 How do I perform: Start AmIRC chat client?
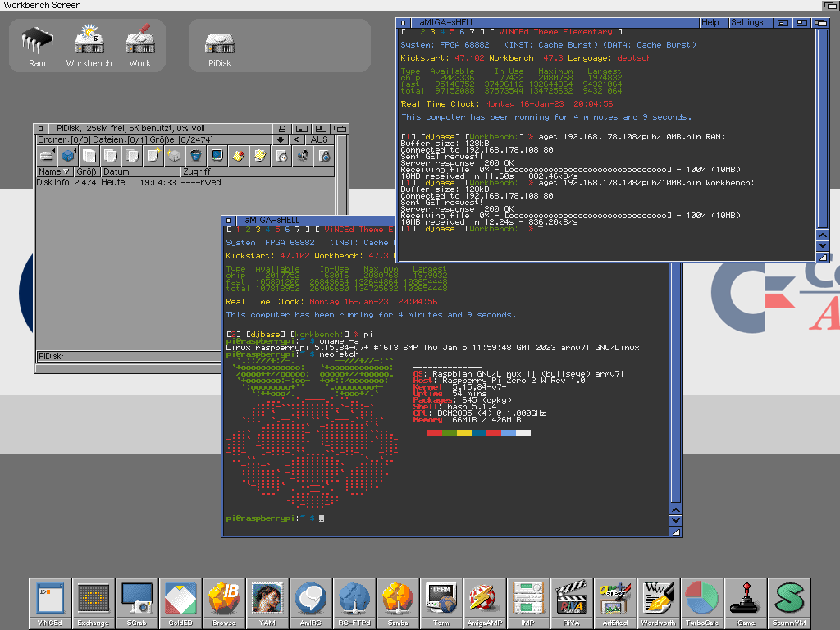point(311,602)
